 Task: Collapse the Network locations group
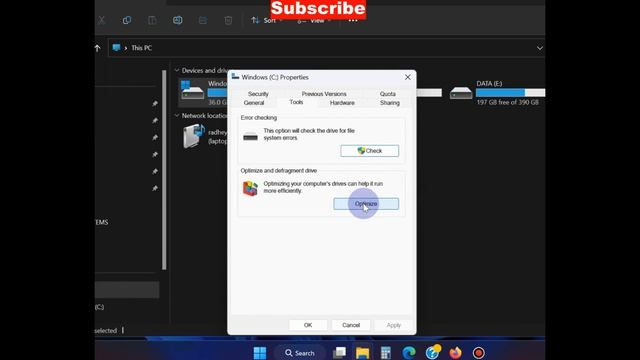click(177, 116)
